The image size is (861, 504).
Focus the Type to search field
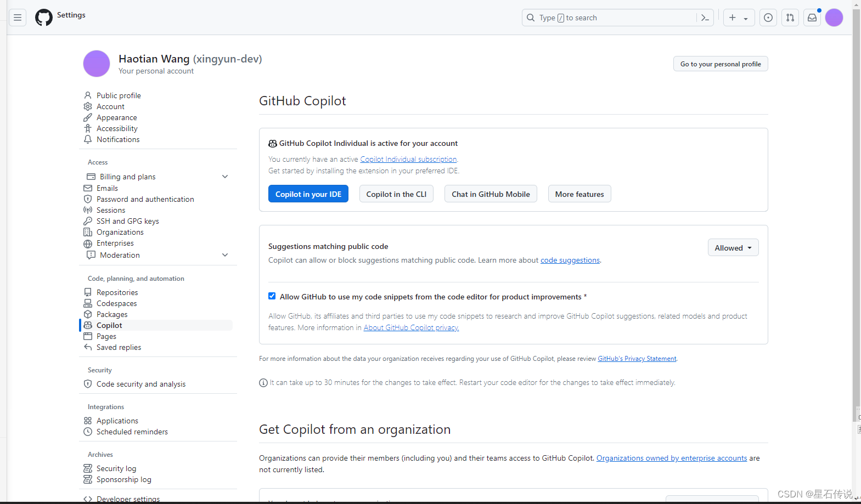click(x=609, y=18)
